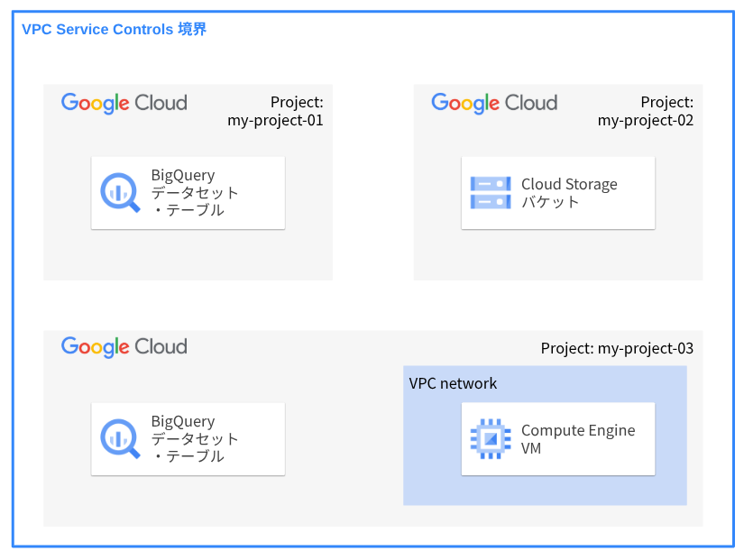Image resolution: width=744 pixels, height=560 pixels.
Task: Click the Google Cloud logo in my-project-02
Action: [x=494, y=103]
